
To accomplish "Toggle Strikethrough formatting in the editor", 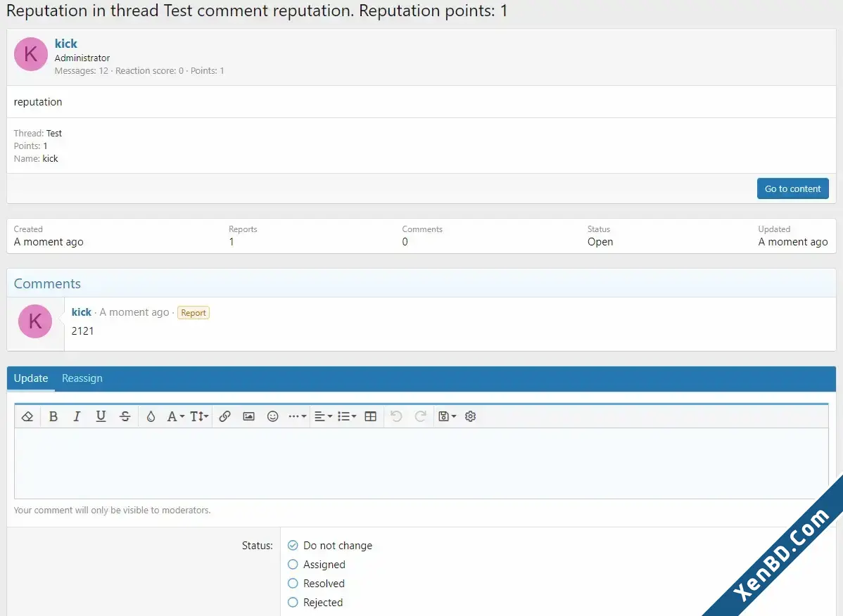I will 125,416.
